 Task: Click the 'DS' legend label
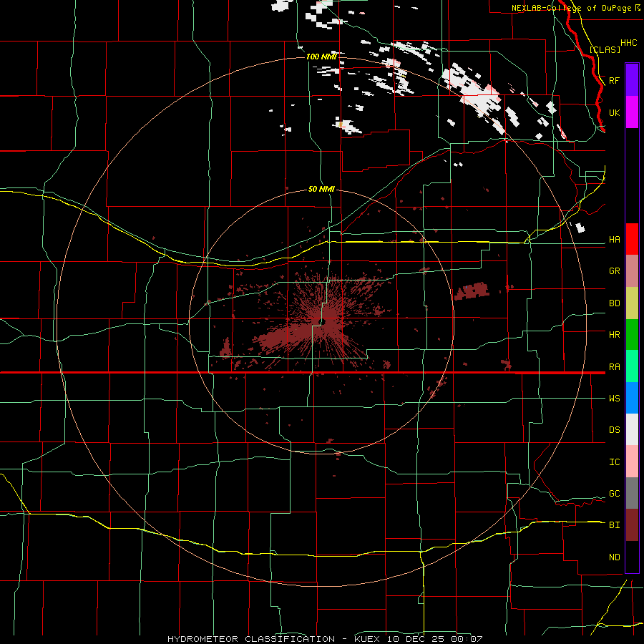click(x=614, y=430)
